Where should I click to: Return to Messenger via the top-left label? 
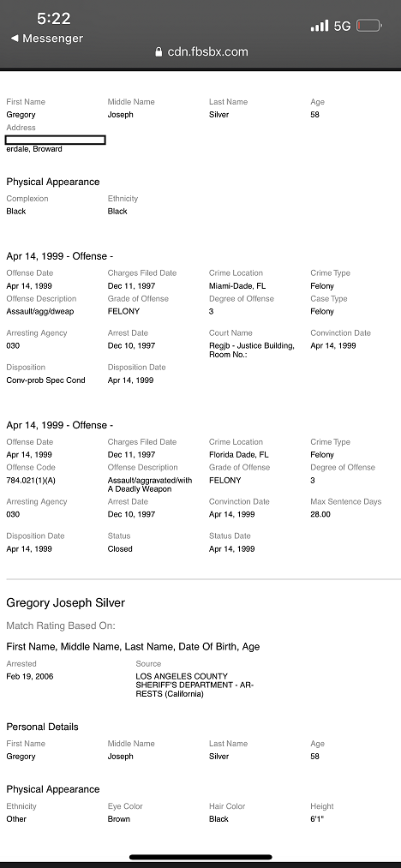pyautogui.click(x=52, y=39)
